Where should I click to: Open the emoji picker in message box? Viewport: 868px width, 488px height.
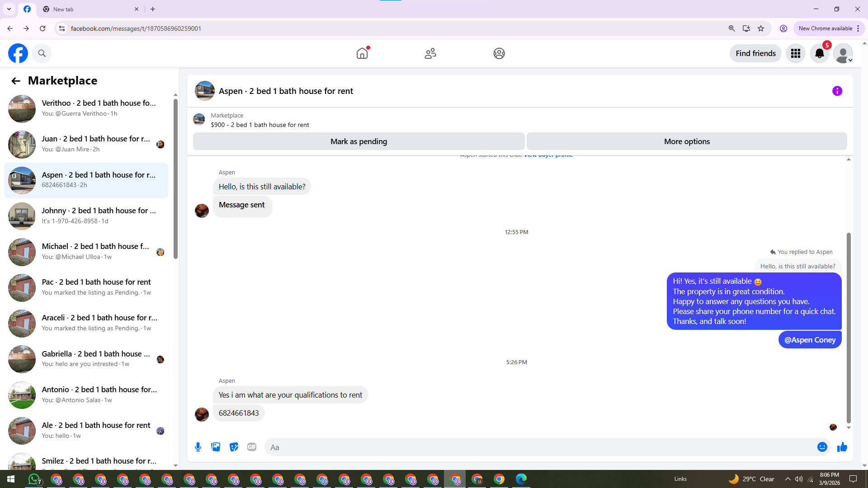822,447
